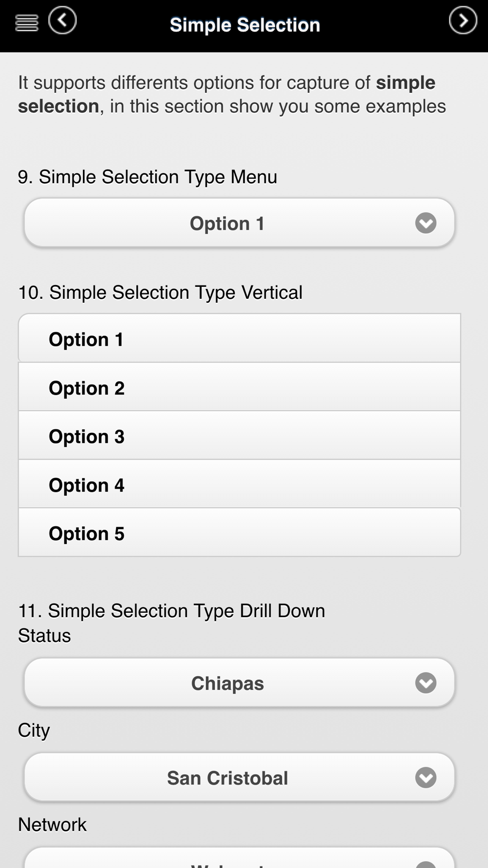The width and height of the screenshot is (488, 868).
Task: Click the 9. Simple Selection Type Menu label
Action: [x=147, y=177]
